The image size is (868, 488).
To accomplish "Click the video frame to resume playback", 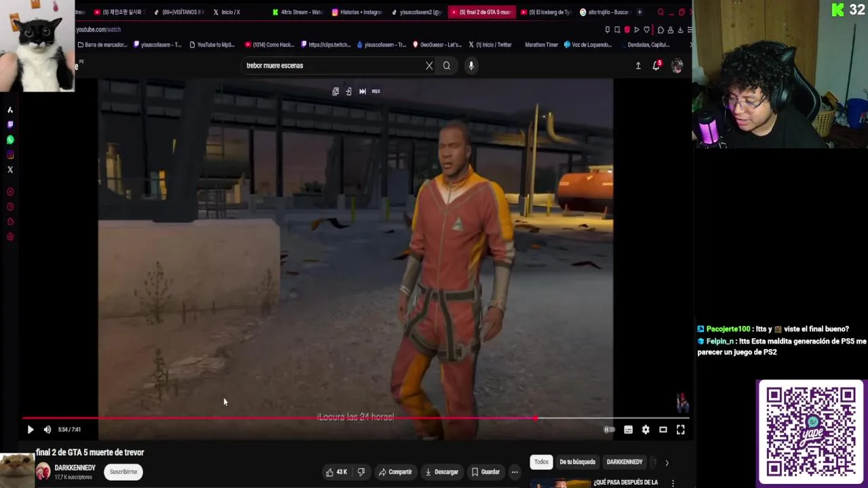I will (x=355, y=247).
